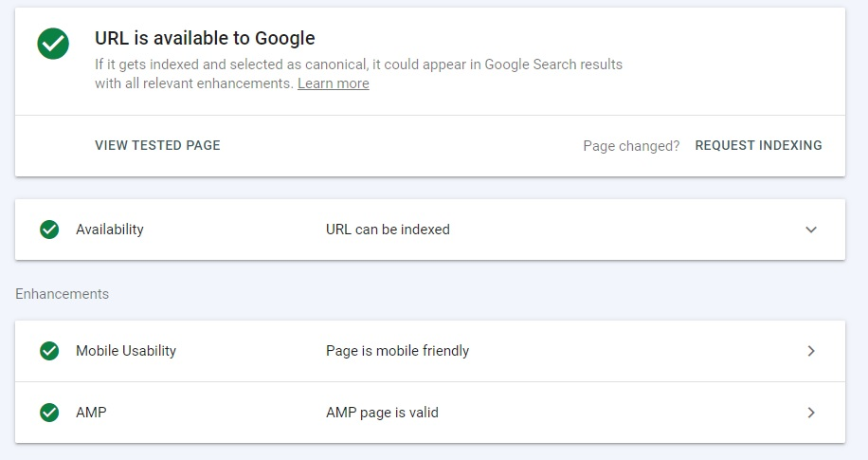Click the canonical indexing description text
This screenshot has width=868, height=460.
[358, 64]
